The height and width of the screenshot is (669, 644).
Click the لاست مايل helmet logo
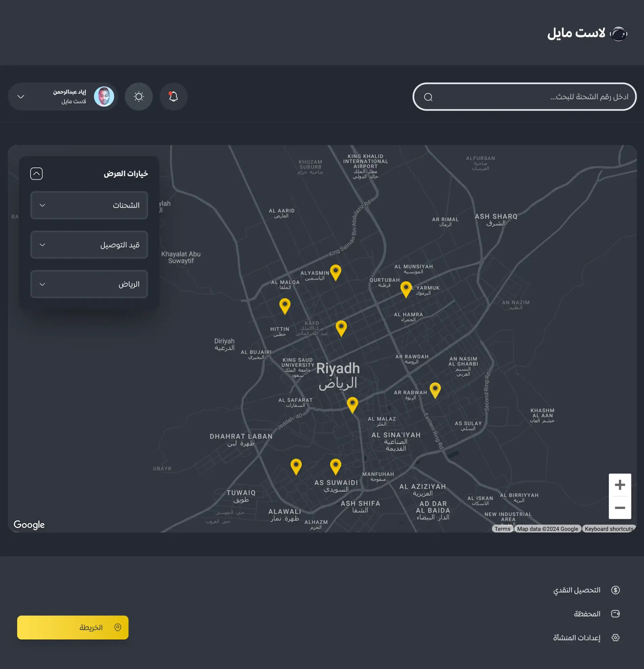619,34
